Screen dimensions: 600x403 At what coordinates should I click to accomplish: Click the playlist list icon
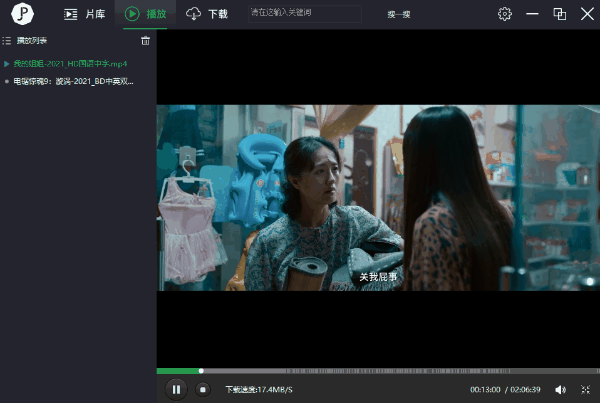pos(7,41)
